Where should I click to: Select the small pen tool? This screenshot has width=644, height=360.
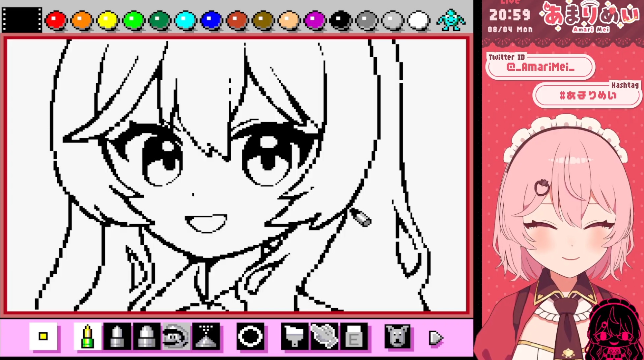point(87,337)
